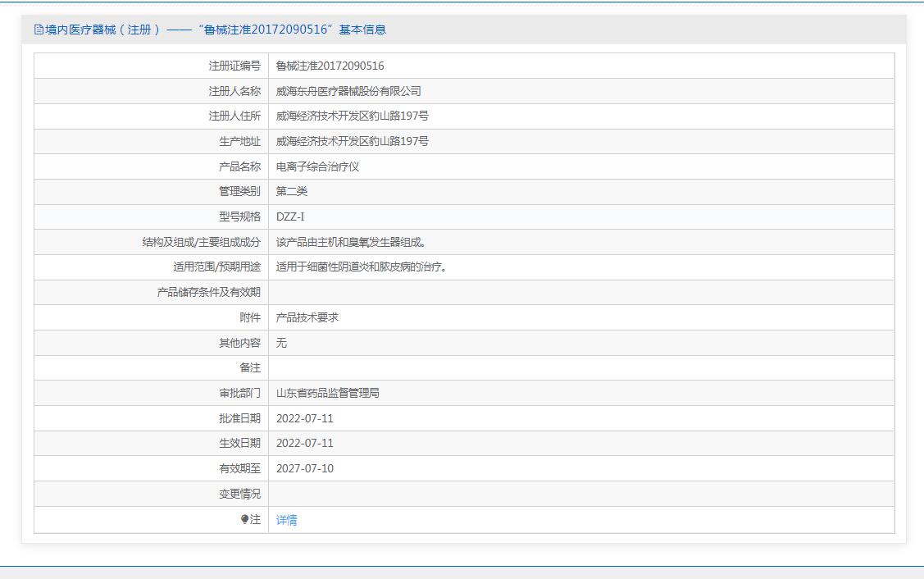Viewport: 924px width, 579px height.
Task: Select approval department 山东省药品监督管理局
Action: tap(328, 394)
